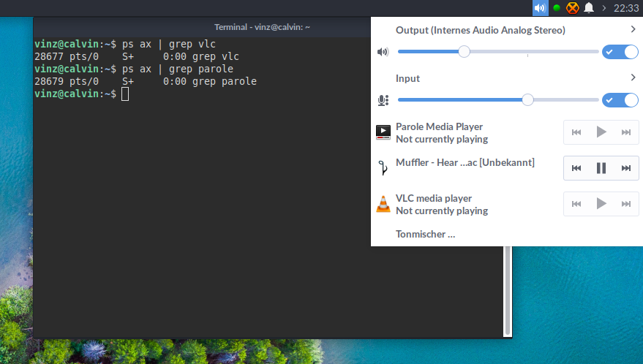This screenshot has height=364, width=643.
Task: Click the green status dot tray icon
Action: point(557,8)
